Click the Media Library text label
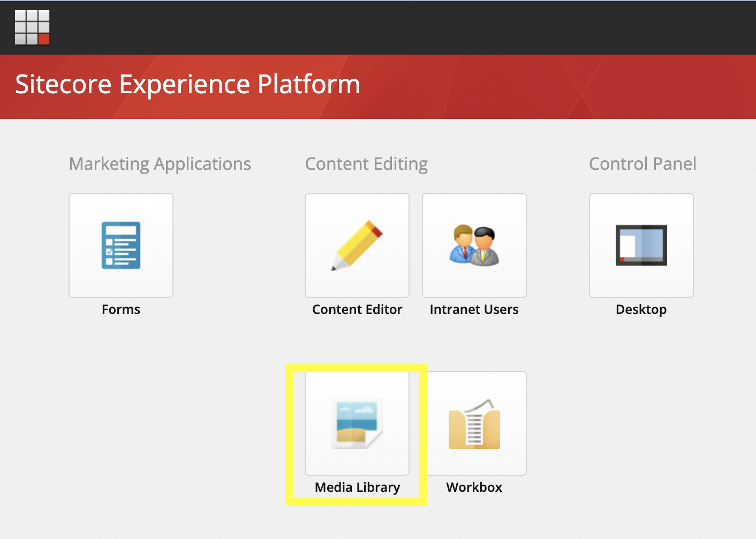This screenshot has width=756, height=539. point(357,487)
